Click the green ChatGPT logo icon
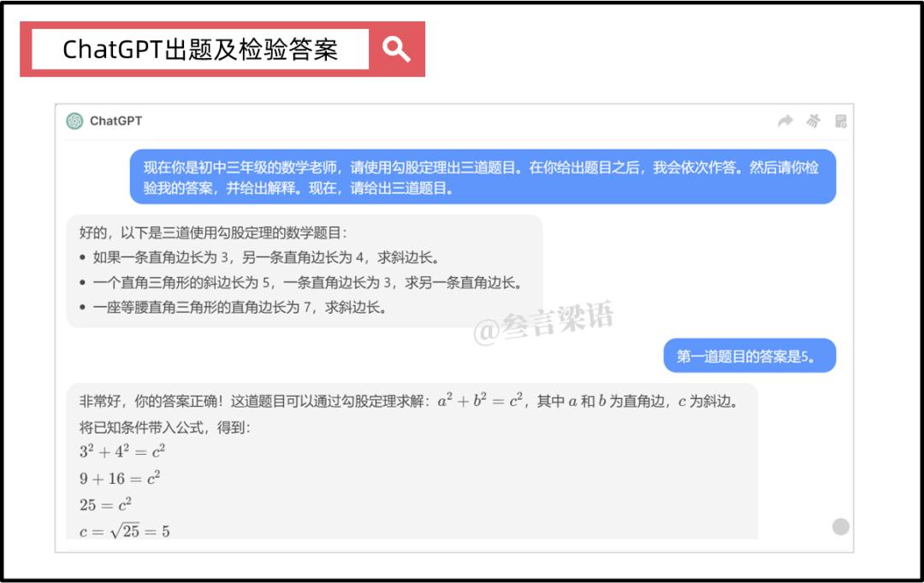Viewport: 924px width, 583px height. point(74,121)
